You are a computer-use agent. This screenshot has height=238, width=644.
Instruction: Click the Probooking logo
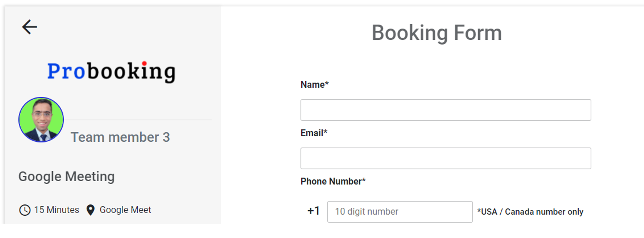(111, 71)
